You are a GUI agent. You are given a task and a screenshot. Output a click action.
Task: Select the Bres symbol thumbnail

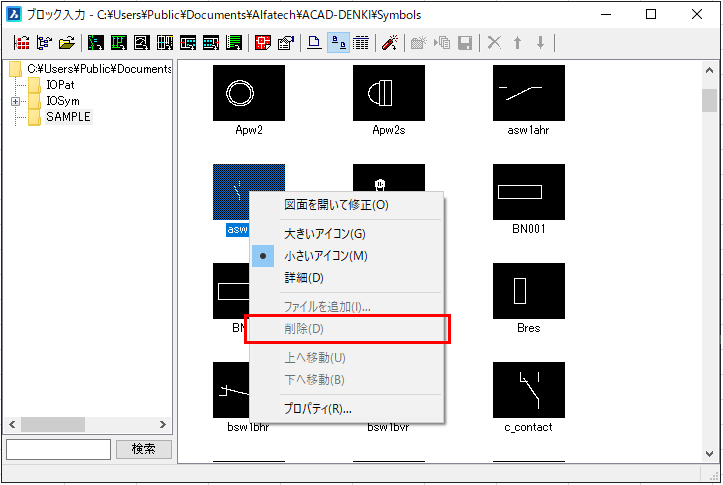point(529,291)
